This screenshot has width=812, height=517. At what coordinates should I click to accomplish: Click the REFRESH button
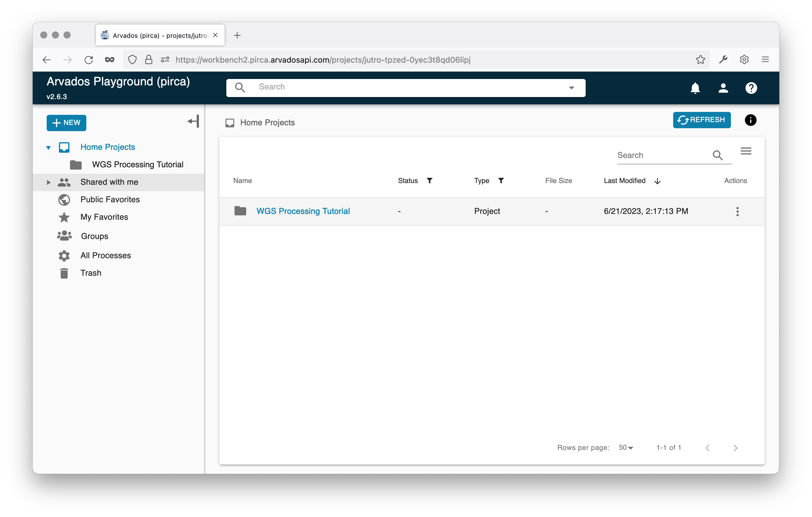click(x=701, y=120)
